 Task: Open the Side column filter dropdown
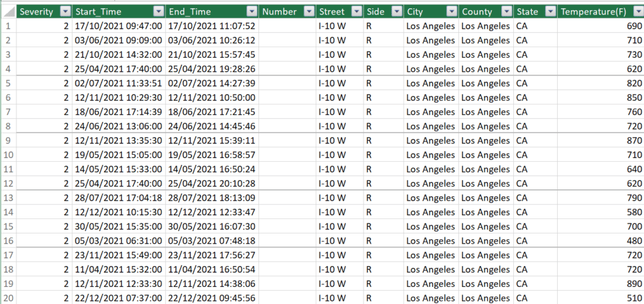tap(396, 12)
